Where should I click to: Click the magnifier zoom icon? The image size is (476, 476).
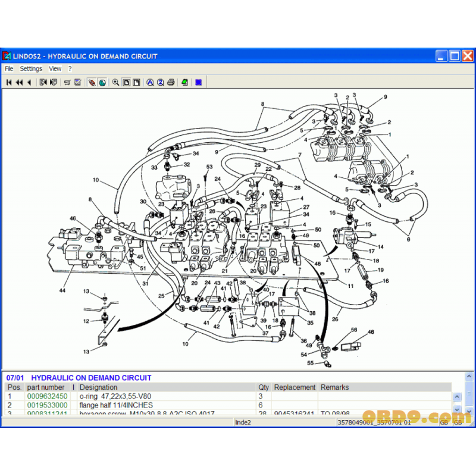116,82
